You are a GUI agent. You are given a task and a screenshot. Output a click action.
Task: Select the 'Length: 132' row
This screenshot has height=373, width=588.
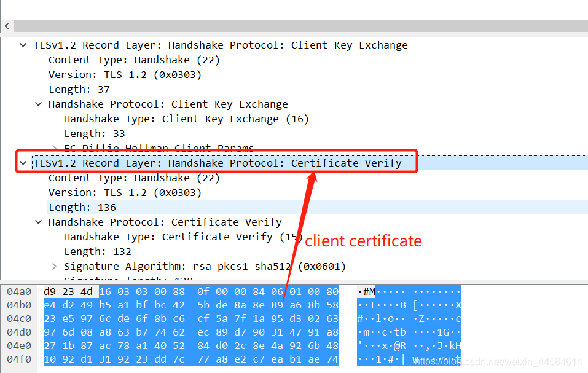98,251
